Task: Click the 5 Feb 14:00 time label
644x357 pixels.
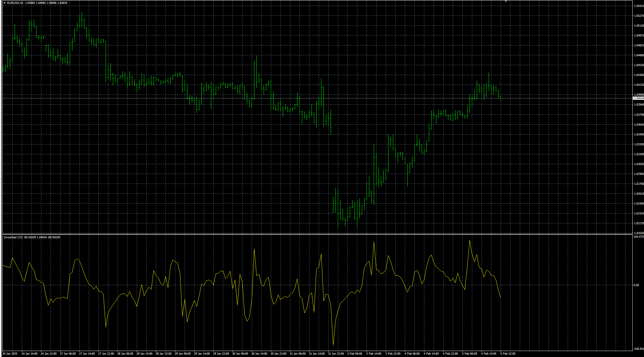Action: point(489,354)
